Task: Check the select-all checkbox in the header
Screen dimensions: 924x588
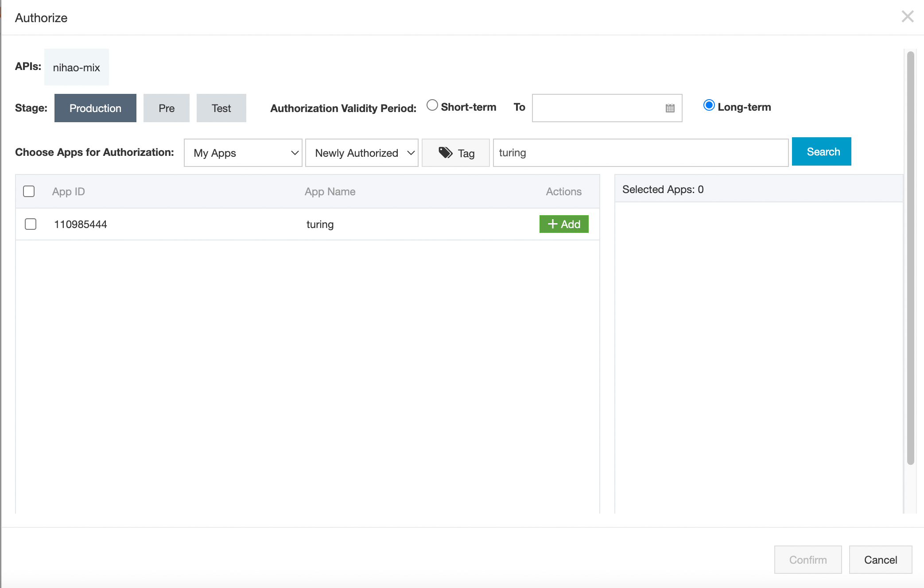Action: 29,191
